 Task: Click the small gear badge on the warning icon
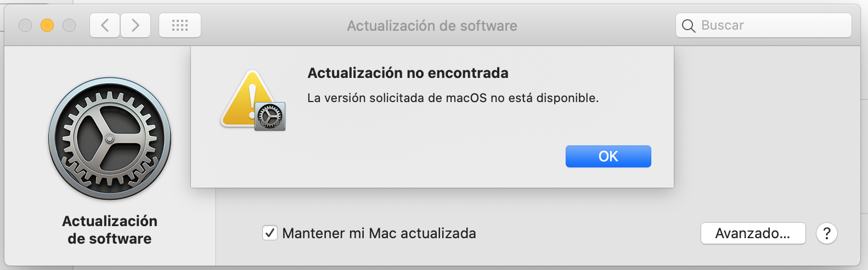coord(270,116)
